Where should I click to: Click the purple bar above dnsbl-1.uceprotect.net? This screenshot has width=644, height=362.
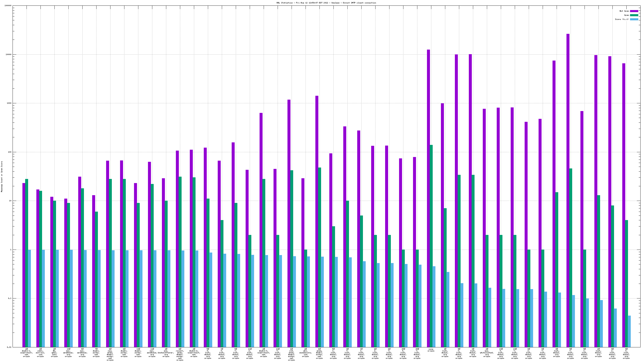pos(24,265)
